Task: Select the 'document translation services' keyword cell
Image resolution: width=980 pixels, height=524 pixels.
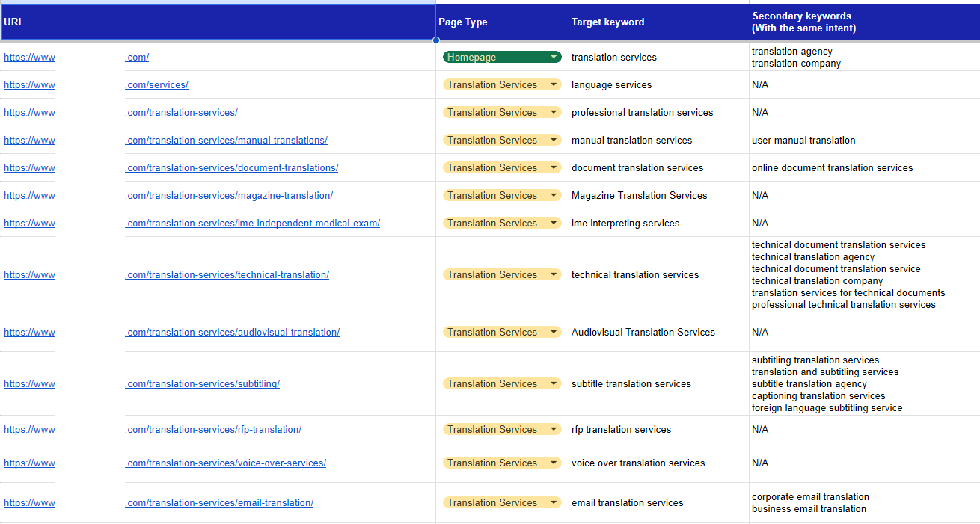Action: click(659, 167)
